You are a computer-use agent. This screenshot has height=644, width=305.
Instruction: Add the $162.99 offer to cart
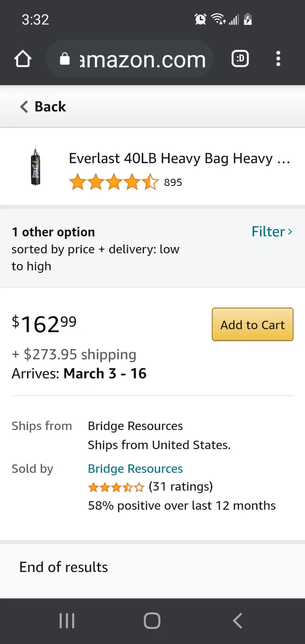pyautogui.click(x=253, y=324)
